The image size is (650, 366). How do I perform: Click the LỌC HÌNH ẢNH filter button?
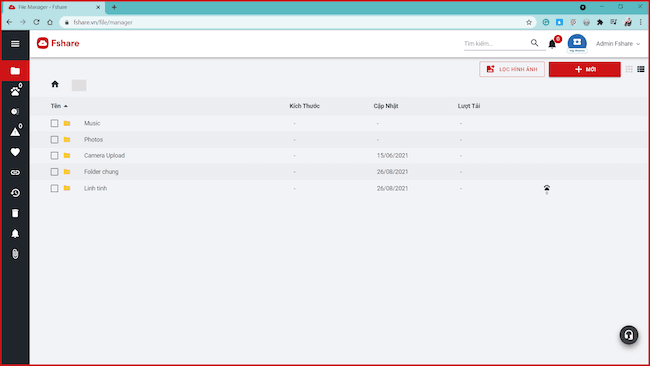(512, 69)
